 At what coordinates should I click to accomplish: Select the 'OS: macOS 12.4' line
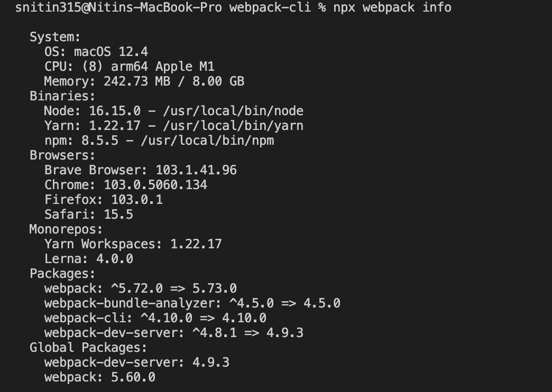point(96,52)
